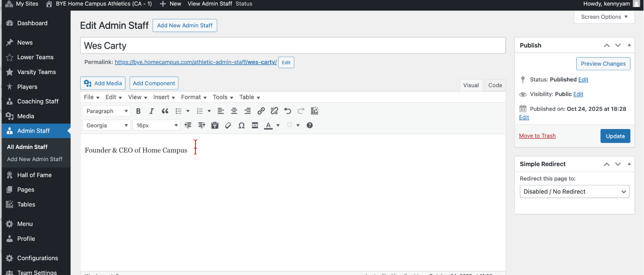Click the Move to Trash link
The height and width of the screenshot is (275, 644).
537,136
